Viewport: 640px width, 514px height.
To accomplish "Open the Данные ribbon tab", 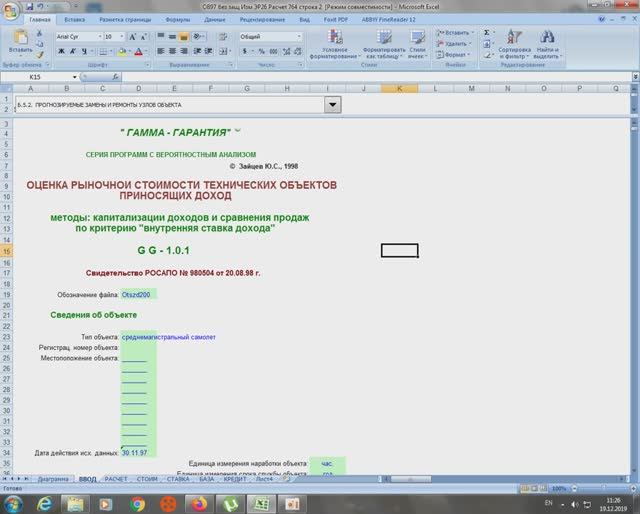I will click(x=215, y=20).
